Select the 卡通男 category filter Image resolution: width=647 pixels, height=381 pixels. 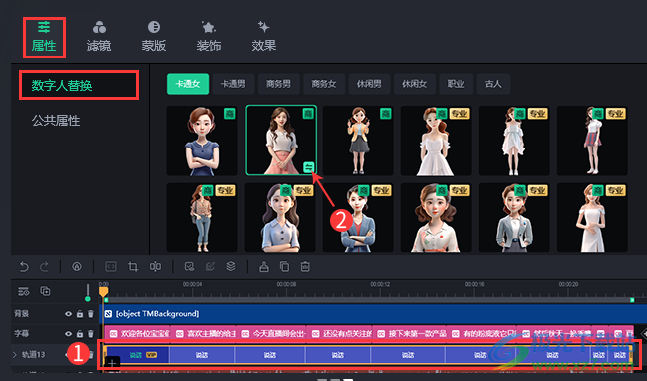click(x=233, y=84)
